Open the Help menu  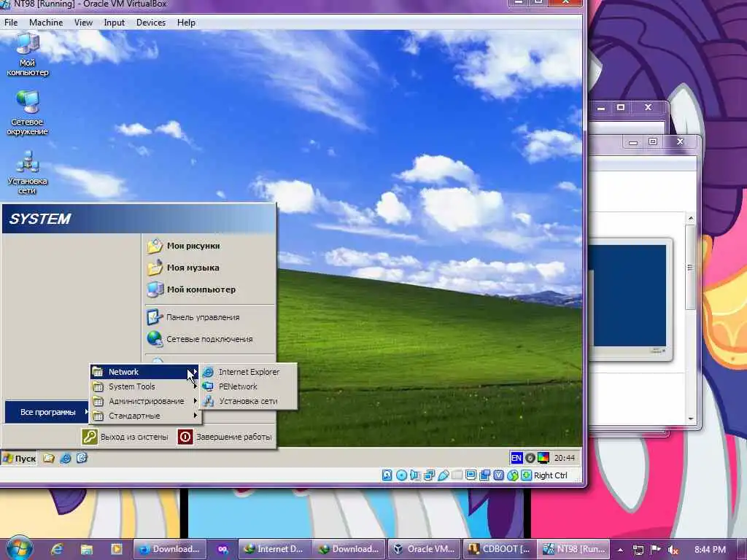click(x=186, y=23)
